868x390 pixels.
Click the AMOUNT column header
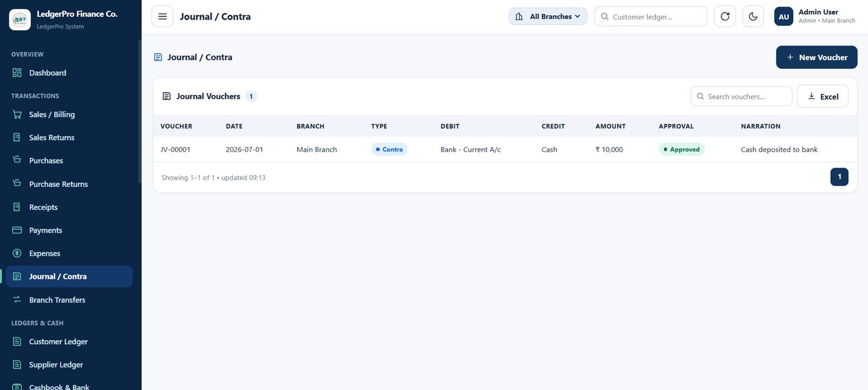tap(610, 126)
